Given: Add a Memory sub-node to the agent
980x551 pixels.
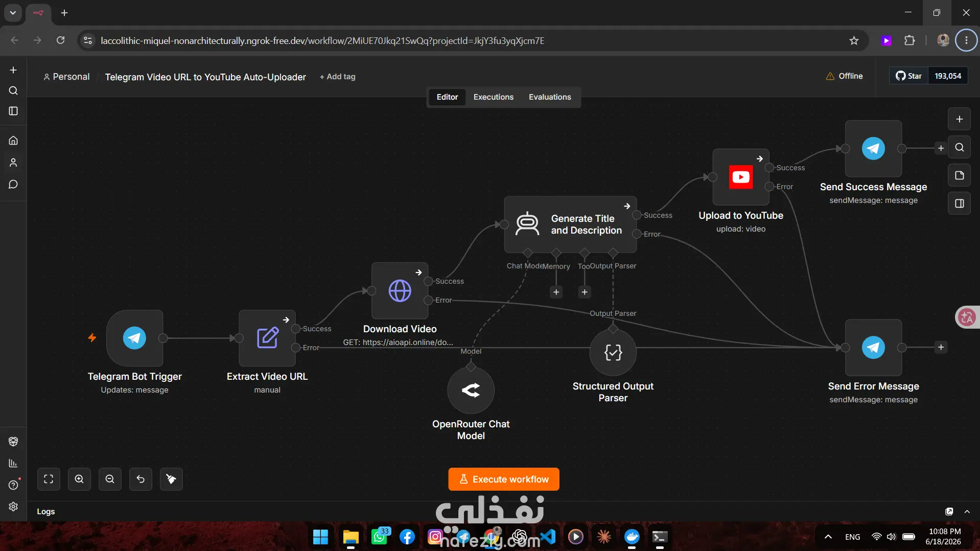Looking at the screenshot, I should [x=556, y=292].
